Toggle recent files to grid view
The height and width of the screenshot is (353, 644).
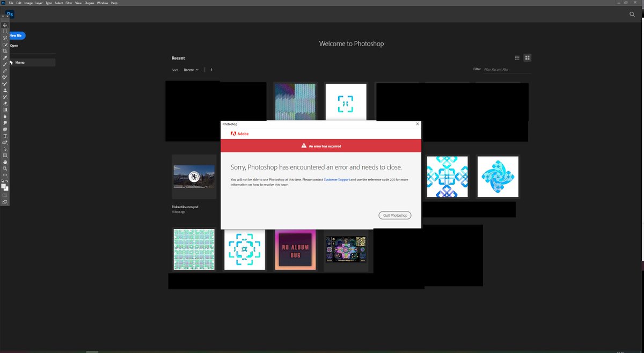tap(528, 57)
